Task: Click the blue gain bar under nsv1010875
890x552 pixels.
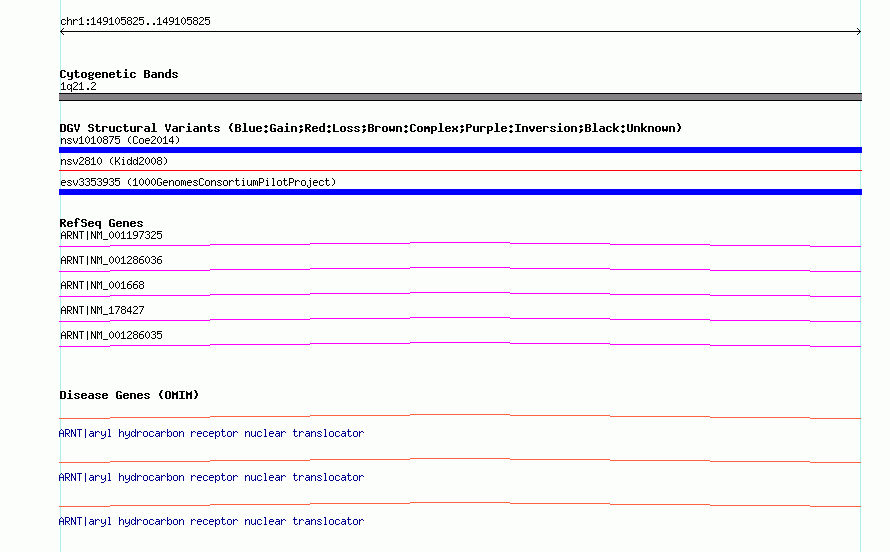Action: click(460, 150)
